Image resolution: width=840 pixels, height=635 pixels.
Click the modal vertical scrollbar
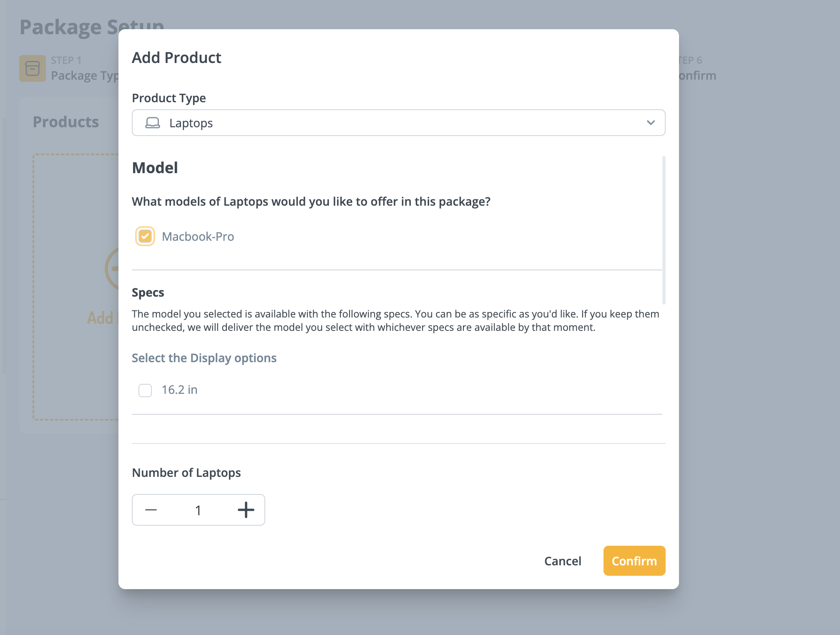664,230
